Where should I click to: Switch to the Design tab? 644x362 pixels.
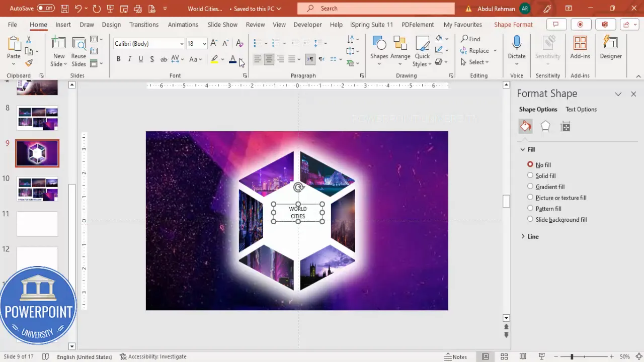[111, 25]
